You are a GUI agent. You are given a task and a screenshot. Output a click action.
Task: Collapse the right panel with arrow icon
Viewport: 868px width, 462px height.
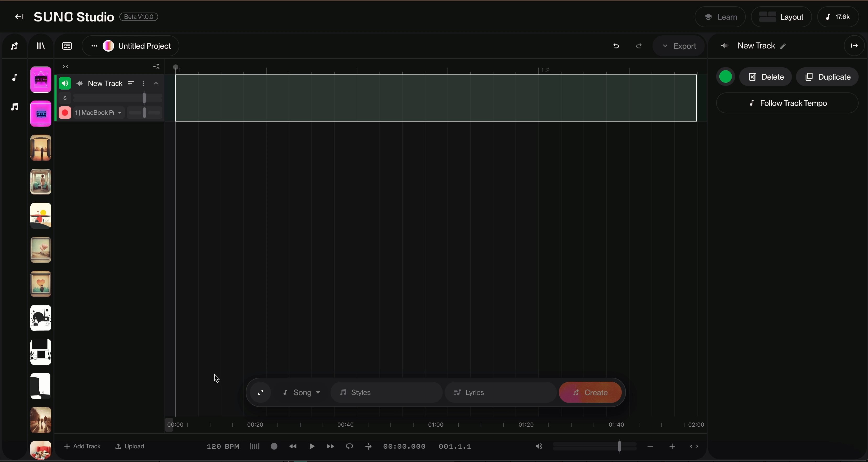pyautogui.click(x=854, y=46)
